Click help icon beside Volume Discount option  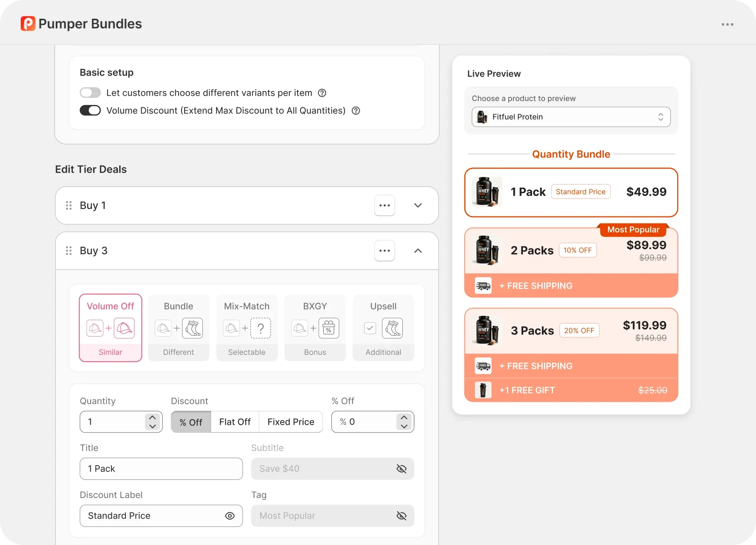[356, 111]
